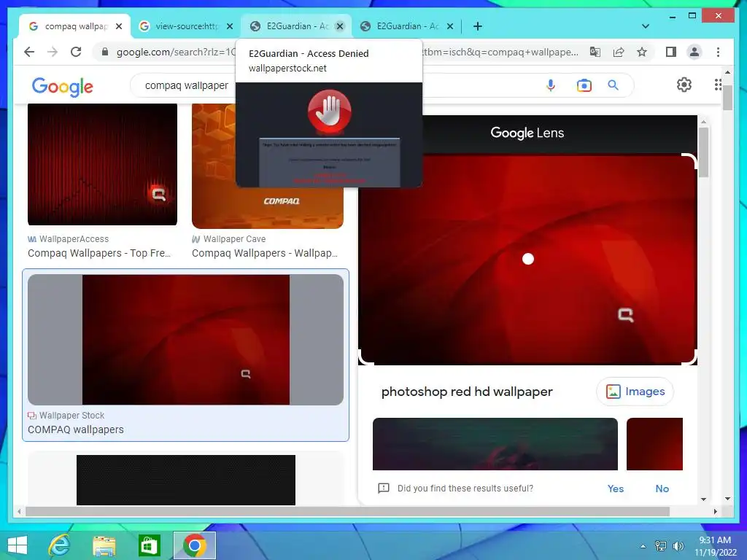Click No for results useful feedback
The width and height of the screenshot is (747, 560).
coord(662,489)
